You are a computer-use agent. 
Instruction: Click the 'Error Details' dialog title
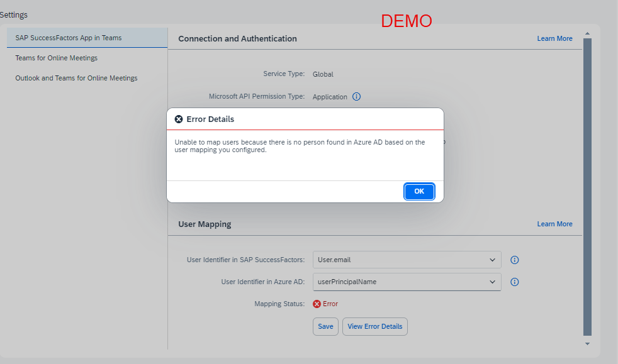pos(210,119)
